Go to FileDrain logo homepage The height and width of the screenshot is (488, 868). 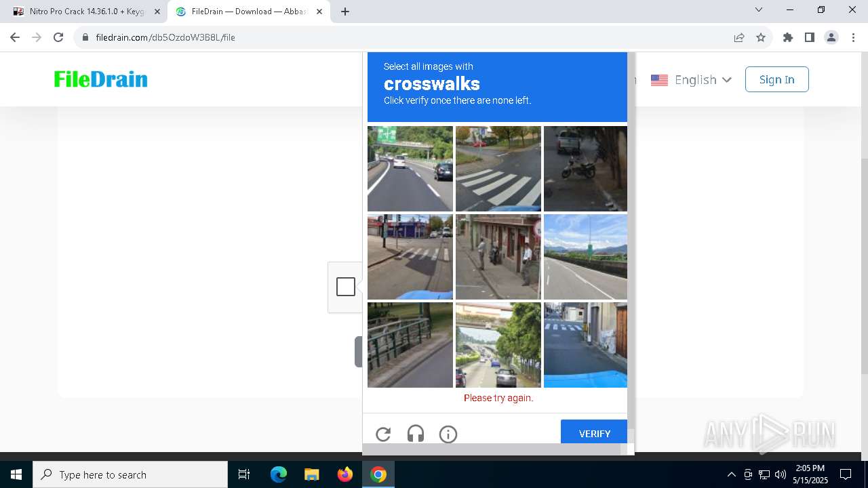(101, 79)
